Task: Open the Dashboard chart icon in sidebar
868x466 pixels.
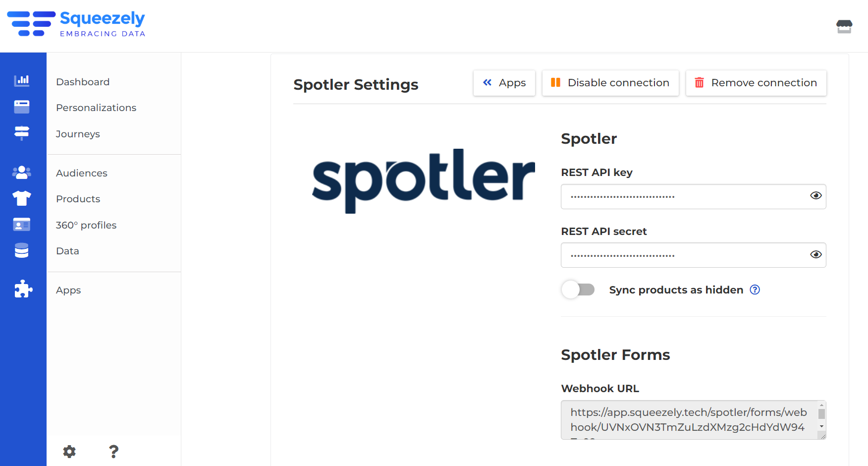Action: coord(22,80)
